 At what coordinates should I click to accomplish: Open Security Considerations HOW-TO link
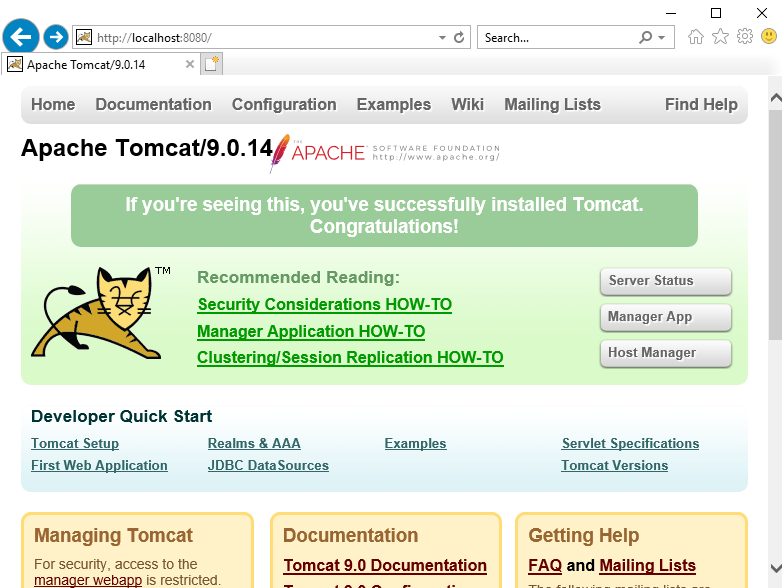click(x=325, y=304)
